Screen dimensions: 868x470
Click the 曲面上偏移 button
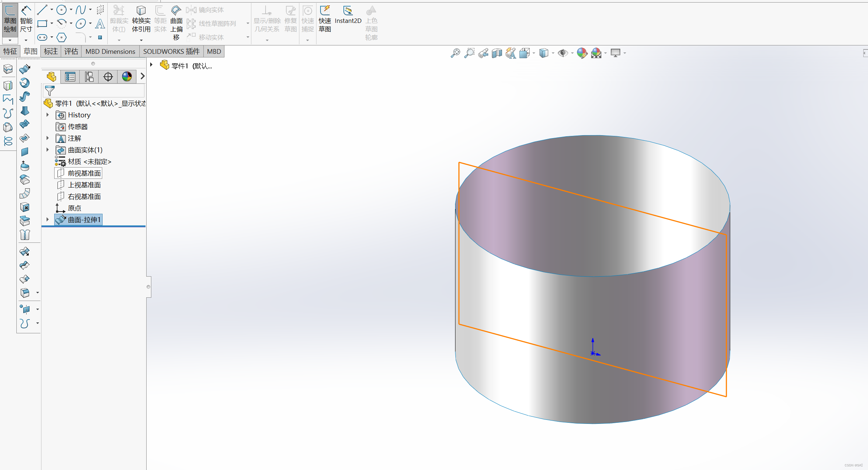176,22
